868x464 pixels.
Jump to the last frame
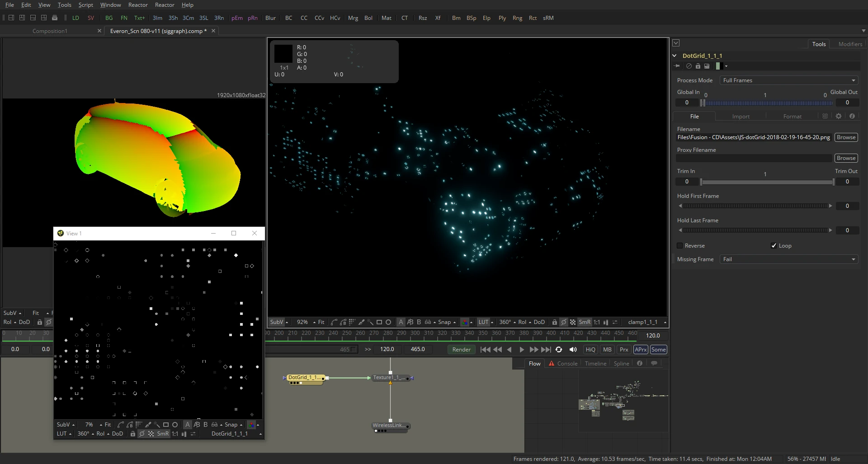coord(546,349)
